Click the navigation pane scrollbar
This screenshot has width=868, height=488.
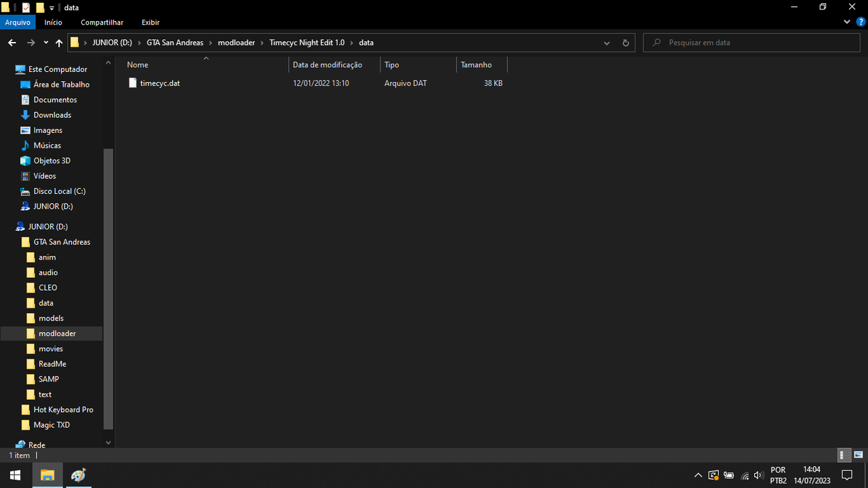(x=108, y=288)
